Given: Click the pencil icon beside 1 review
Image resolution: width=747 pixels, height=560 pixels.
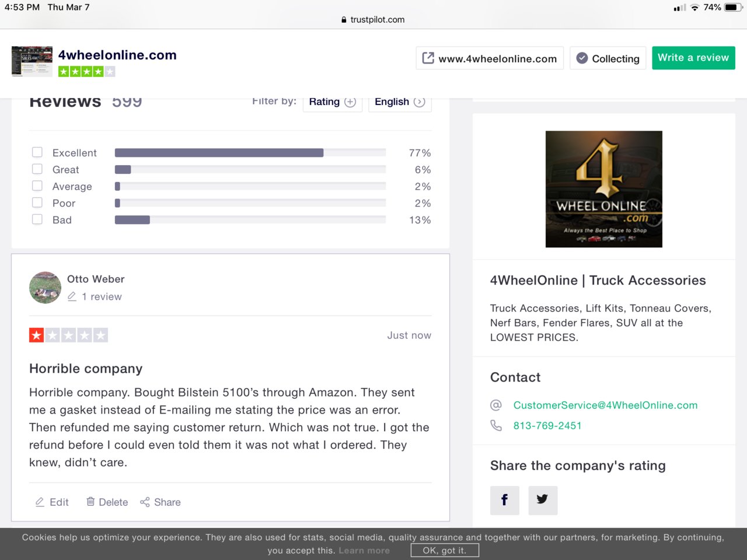Looking at the screenshot, I should [x=72, y=296].
